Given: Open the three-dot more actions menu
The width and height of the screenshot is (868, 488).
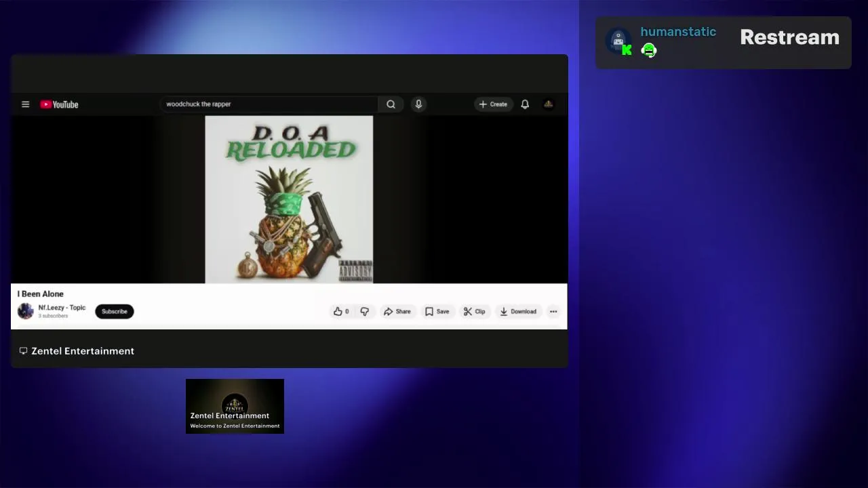Looking at the screenshot, I should [x=553, y=311].
